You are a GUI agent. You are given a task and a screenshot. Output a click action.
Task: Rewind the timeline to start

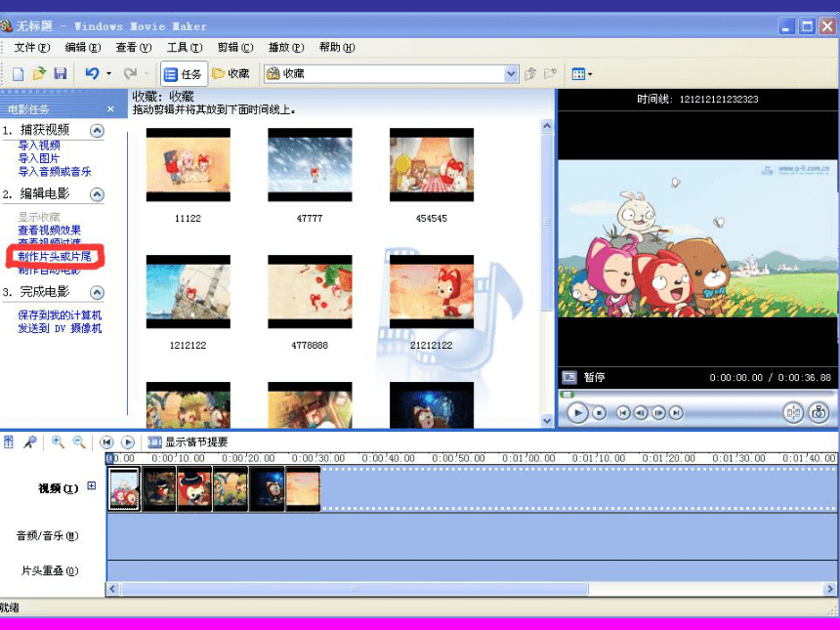click(x=106, y=442)
